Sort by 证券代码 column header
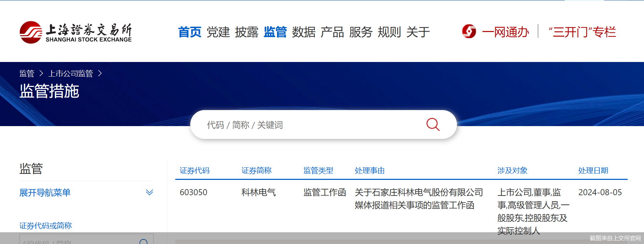The height and width of the screenshot is (244, 644). (x=195, y=171)
